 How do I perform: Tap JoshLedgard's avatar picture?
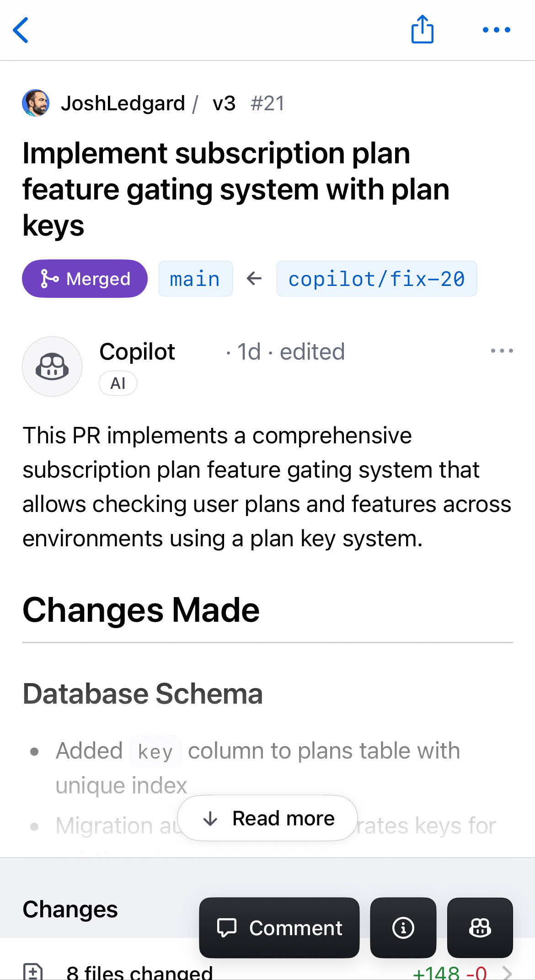point(36,103)
